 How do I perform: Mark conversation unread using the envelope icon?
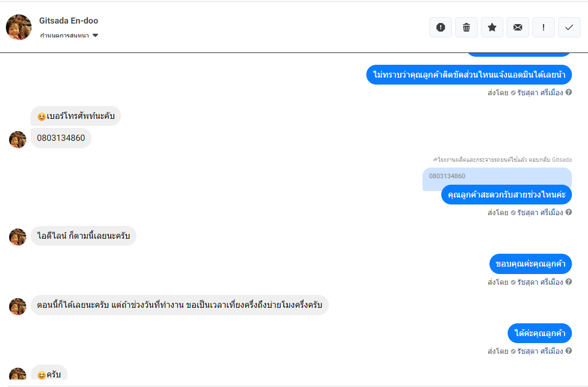click(518, 27)
